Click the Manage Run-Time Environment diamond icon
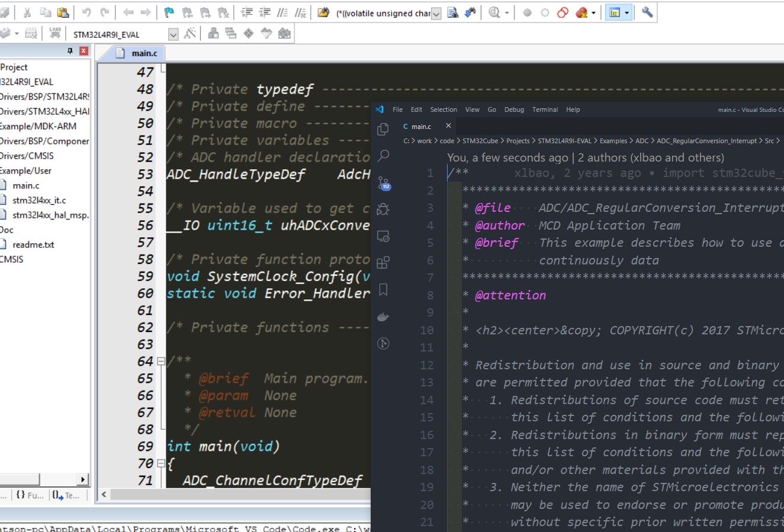Image resolution: width=784 pixels, height=532 pixels. 249,33
